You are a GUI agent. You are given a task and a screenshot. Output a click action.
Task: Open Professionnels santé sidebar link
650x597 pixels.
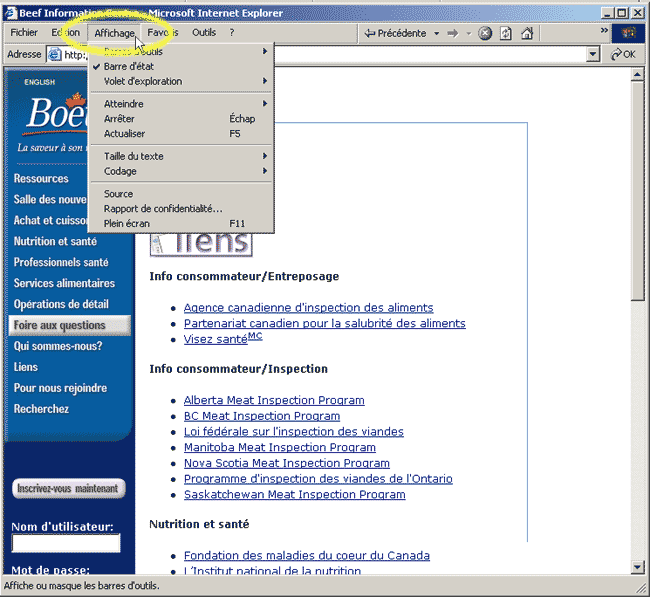pos(61,262)
